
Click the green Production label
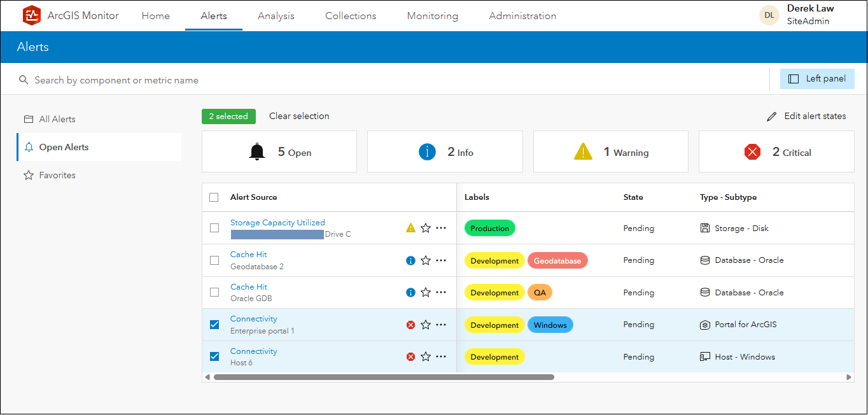click(490, 229)
